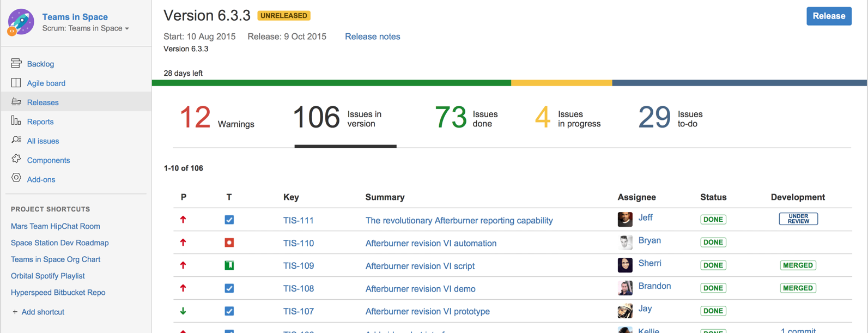Click the yellow in-progress segment of progress bar
The width and height of the screenshot is (868, 333).
(x=561, y=83)
